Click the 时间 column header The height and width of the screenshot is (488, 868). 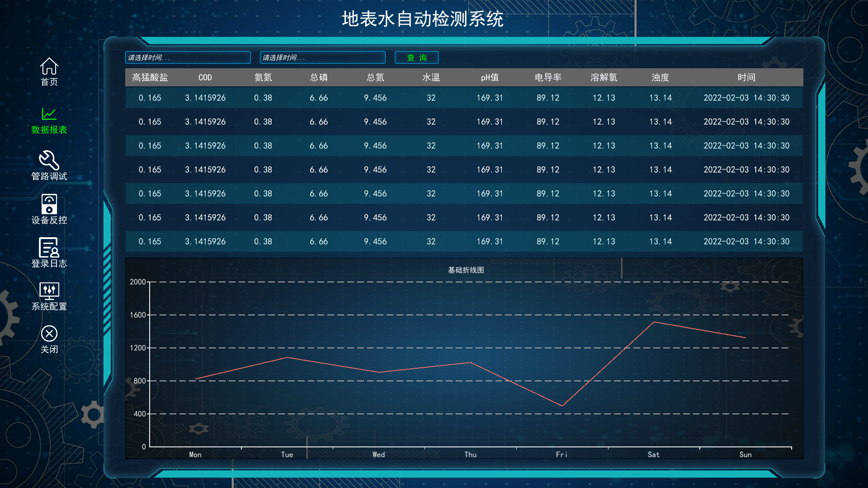click(746, 77)
